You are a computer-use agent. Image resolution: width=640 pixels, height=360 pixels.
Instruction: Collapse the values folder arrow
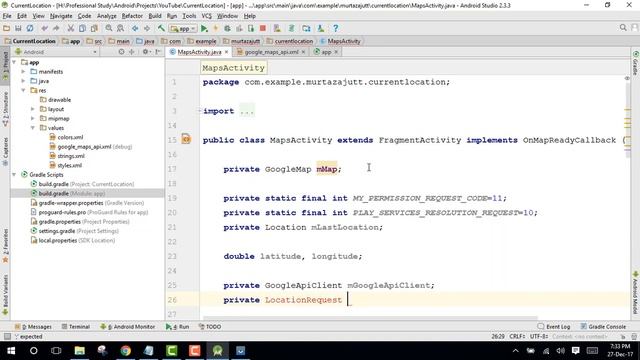pos(33,128)
